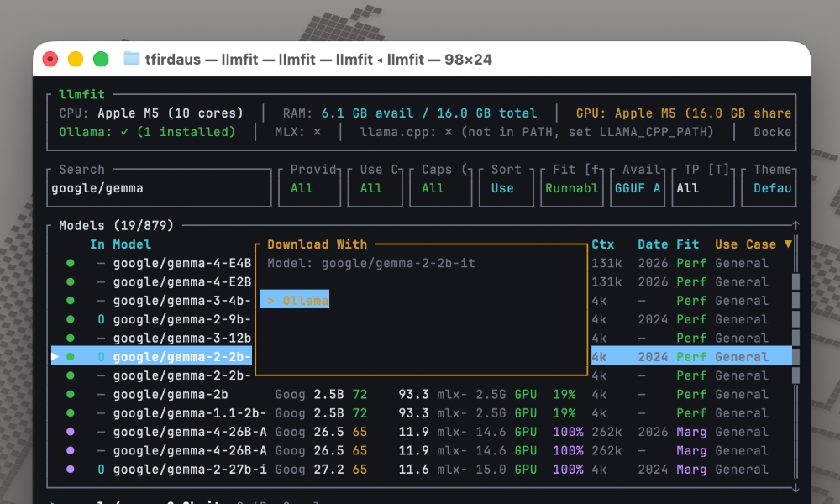Image resolution: width=840 pixels, height=504 pixels.
Task: Toggle the Avail filter showing GGUF
Action: pyautogui.click(x=638, y=187)
